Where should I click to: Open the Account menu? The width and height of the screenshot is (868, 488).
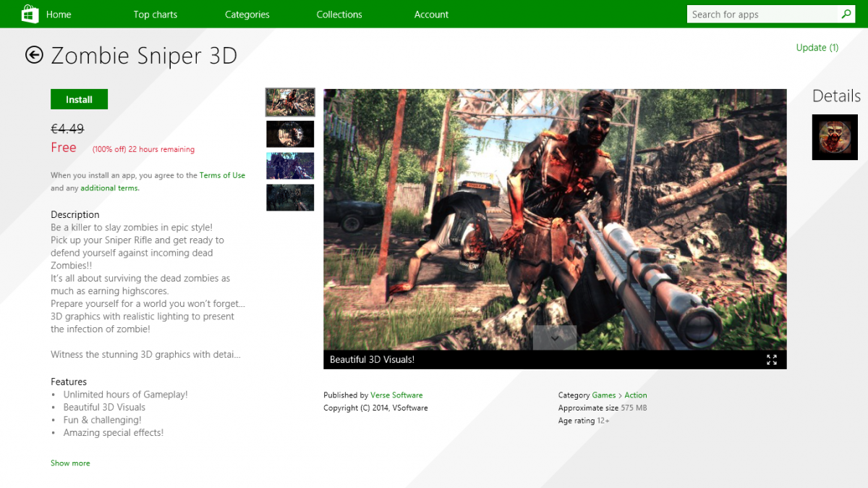click(431, 14)
